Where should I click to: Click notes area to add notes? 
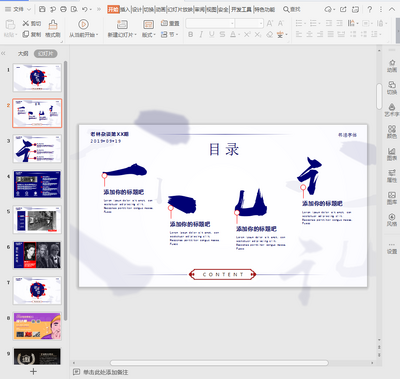tap(105, 372)
